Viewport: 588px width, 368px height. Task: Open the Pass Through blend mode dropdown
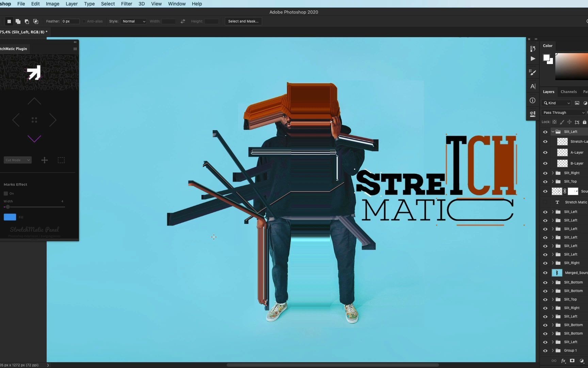point(563,112)
